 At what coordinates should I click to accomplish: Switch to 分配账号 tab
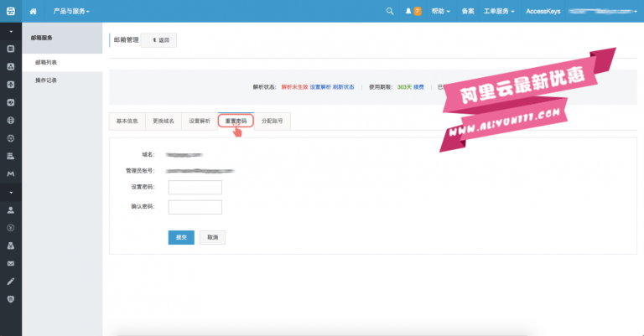point(272,121)
